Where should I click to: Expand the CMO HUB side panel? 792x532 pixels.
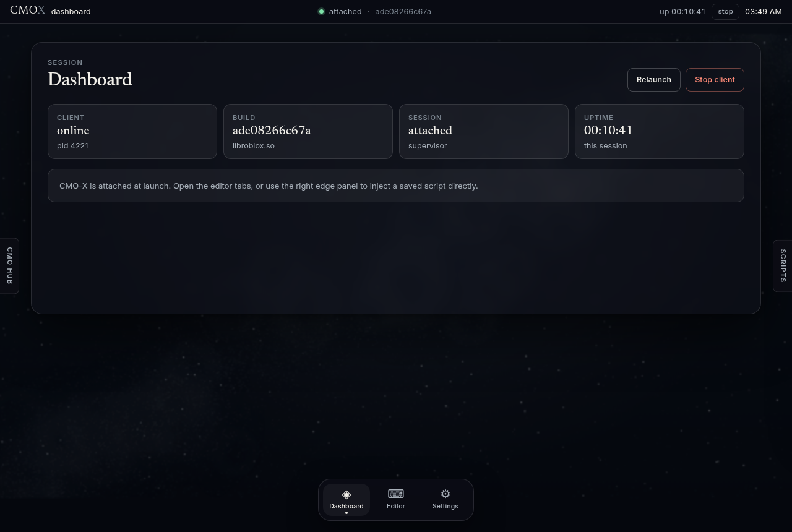(x=9, y=266)
